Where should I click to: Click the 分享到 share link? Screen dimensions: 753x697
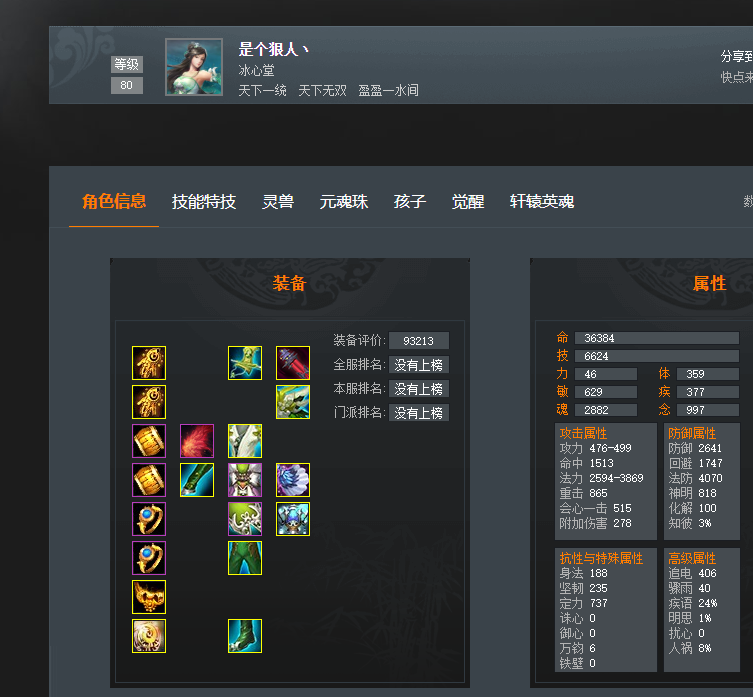pyautogui.click(x=736, y=56)
